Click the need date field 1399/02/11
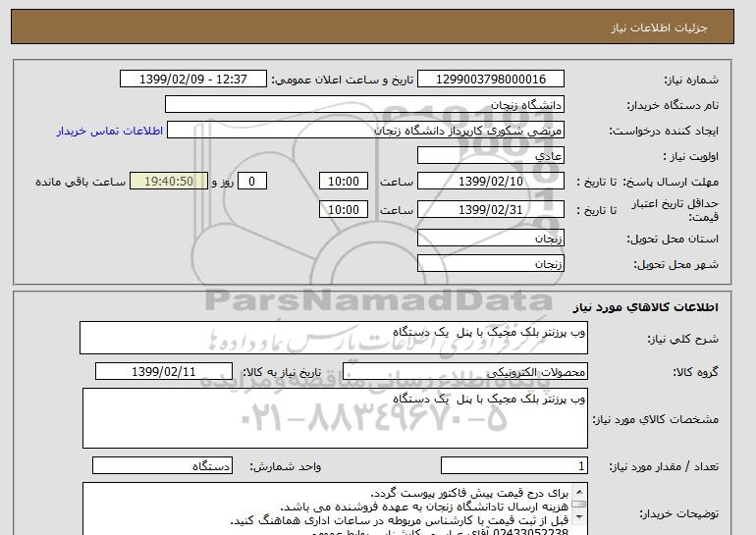Viewport: 756px width, 535px height. [164, 372]
